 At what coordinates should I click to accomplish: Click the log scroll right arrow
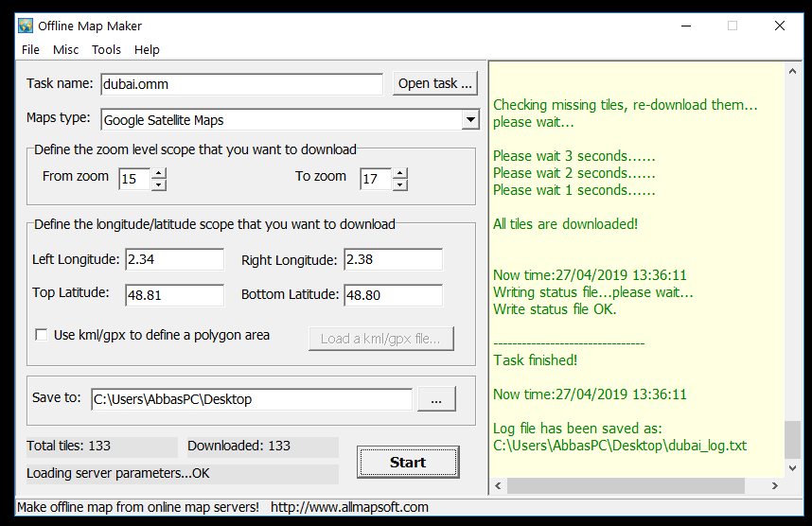tap(775, 485)
